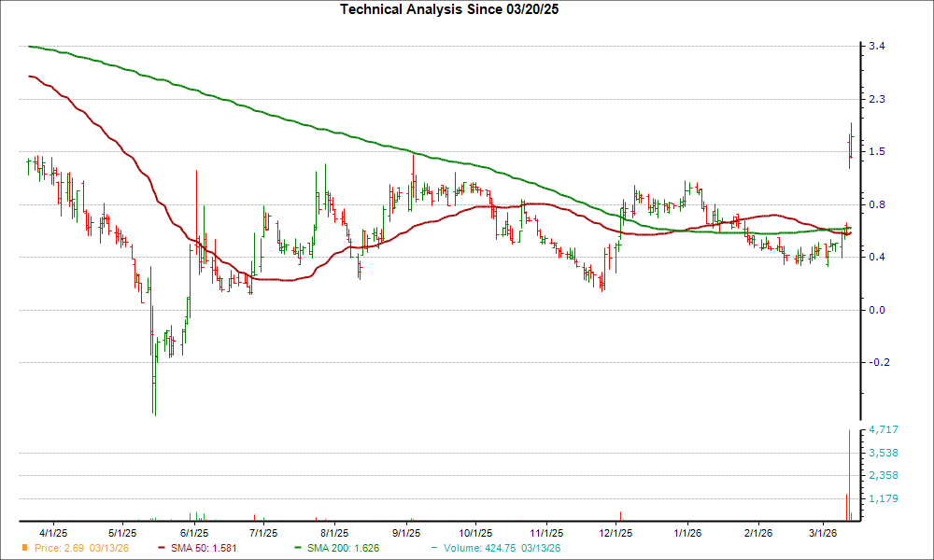Click the cyan Volume legend dash icon

[433, 550]
